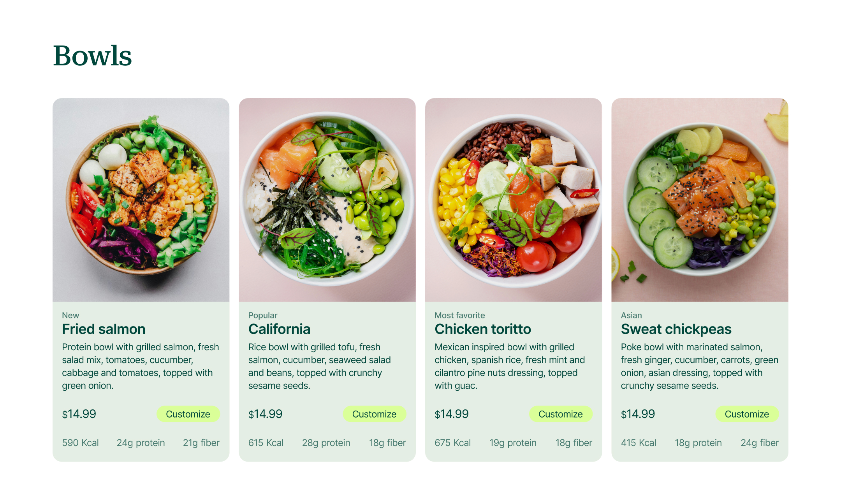
Task: Click the California title
Action: (x=279, y=329)
